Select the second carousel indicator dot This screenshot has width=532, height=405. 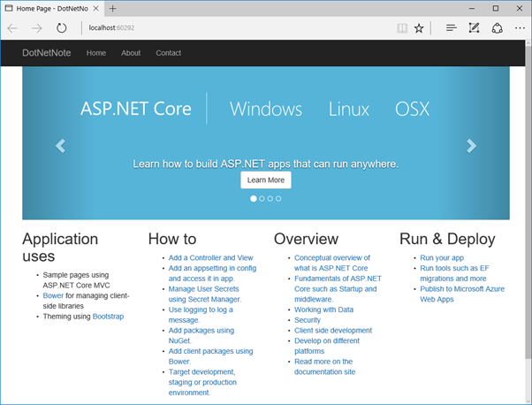pyautogui.click(x=262, y=199)
